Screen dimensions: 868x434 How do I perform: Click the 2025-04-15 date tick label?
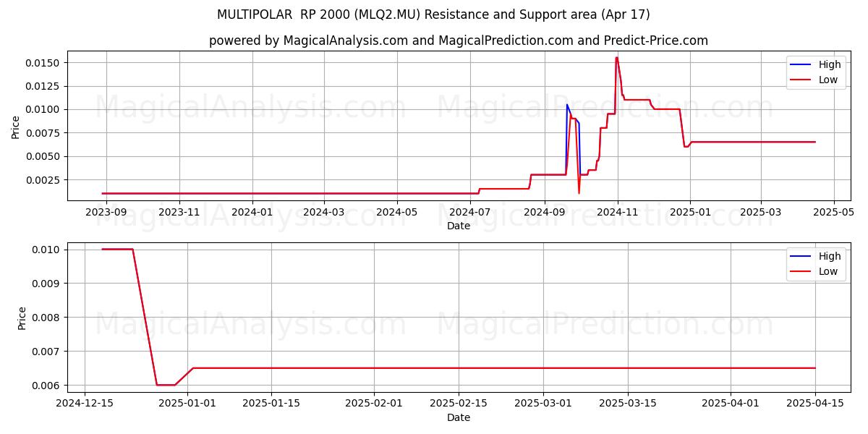[814, 404]
